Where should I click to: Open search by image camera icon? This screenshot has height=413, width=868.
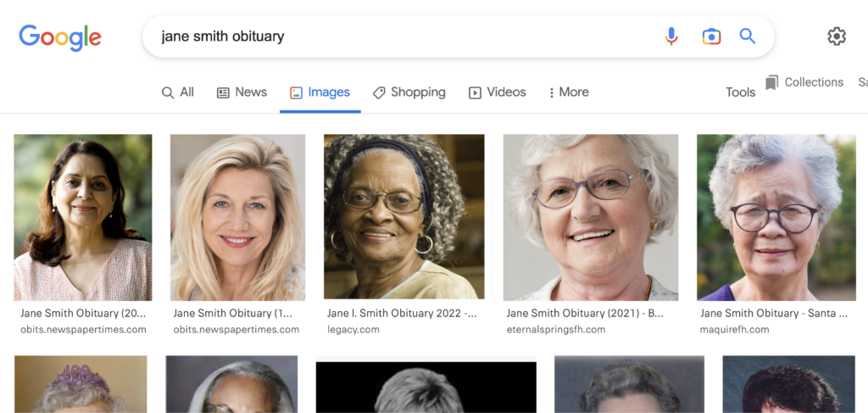coord(711,36)
